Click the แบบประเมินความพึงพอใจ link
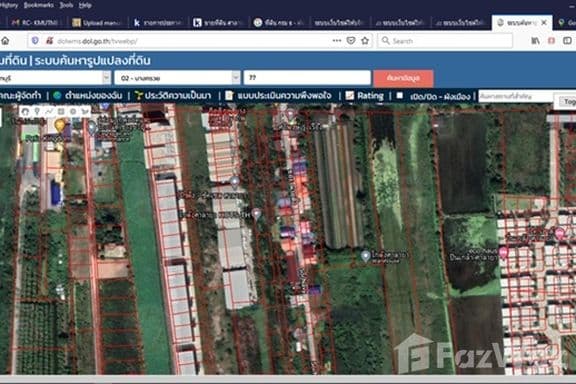576x384 pixels. click(284, 96)
